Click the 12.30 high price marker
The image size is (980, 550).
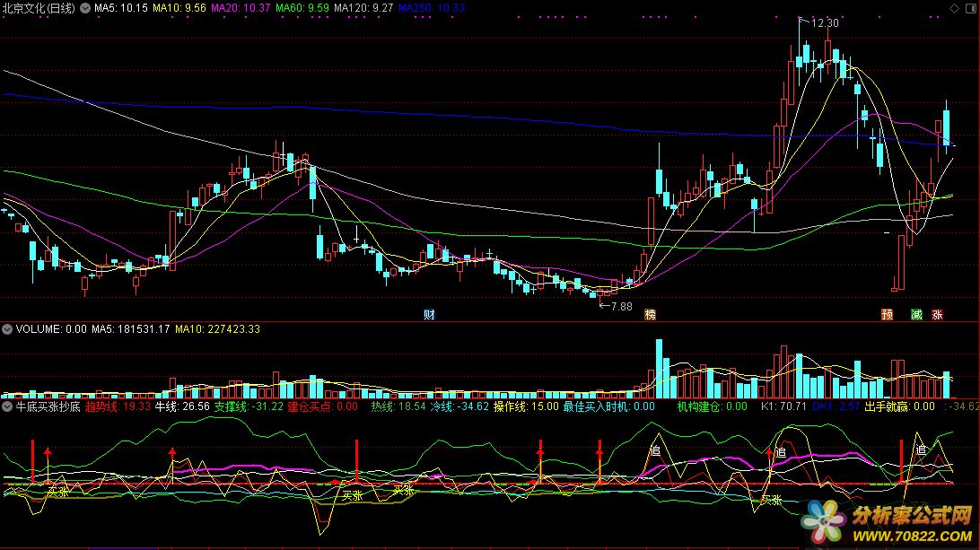[824, 22]
